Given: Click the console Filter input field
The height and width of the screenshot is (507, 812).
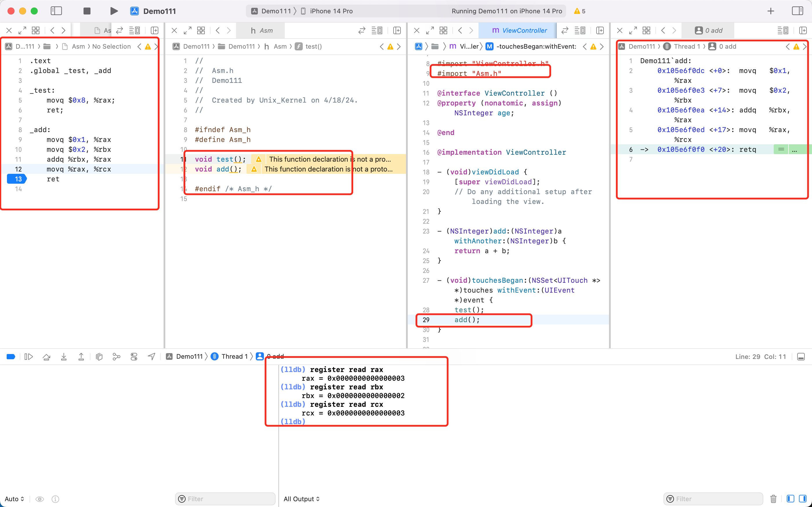Looking at the screenshot, I should (x=713, y=499).
